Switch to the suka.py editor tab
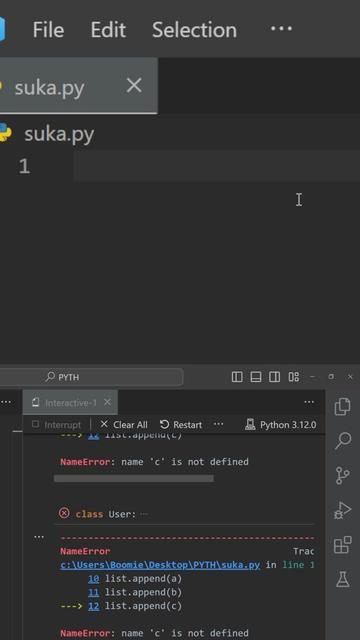The image size is (360, 640). pyautogui.click(x=49, y=87)
